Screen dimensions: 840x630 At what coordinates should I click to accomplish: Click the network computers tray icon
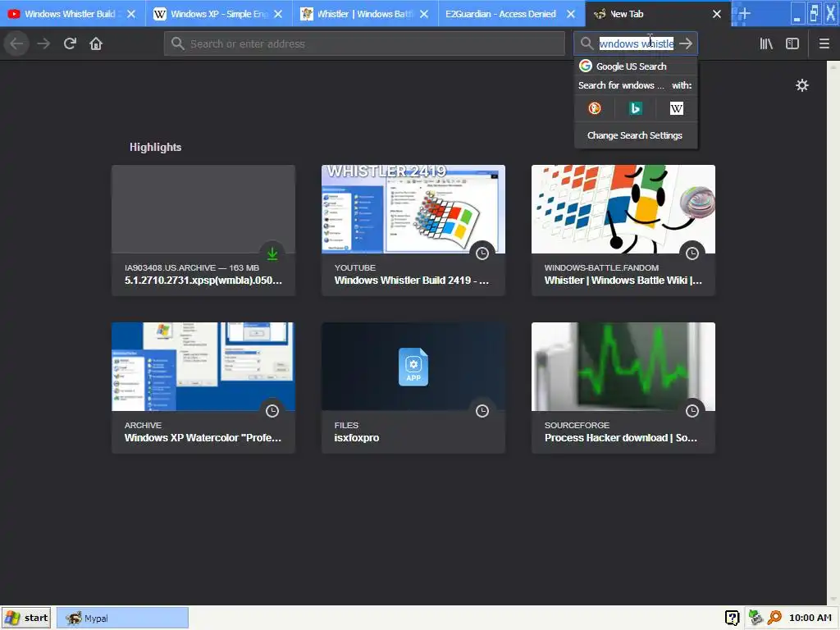[756, 618]
